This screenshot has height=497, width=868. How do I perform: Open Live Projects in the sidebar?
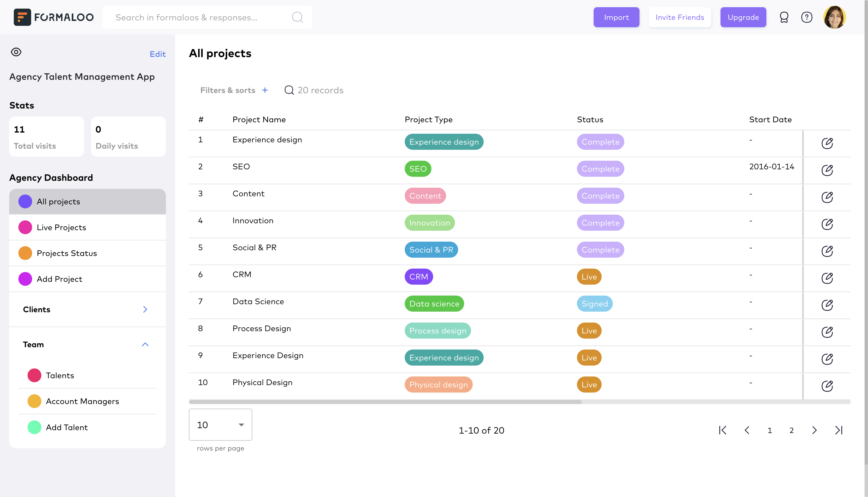[88, 227]
